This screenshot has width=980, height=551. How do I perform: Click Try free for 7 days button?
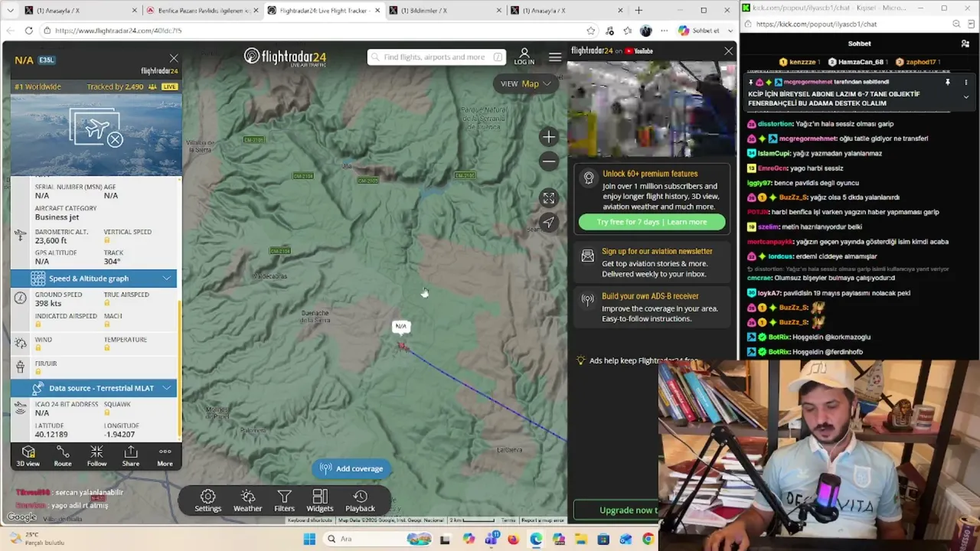pos(652,222)
